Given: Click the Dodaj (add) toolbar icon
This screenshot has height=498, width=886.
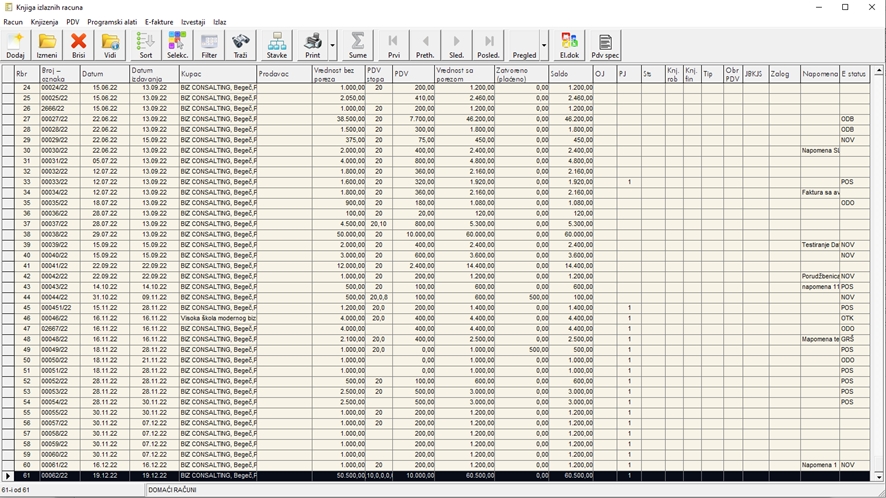Looking at the screenshot, I should (x=15, y=45).
